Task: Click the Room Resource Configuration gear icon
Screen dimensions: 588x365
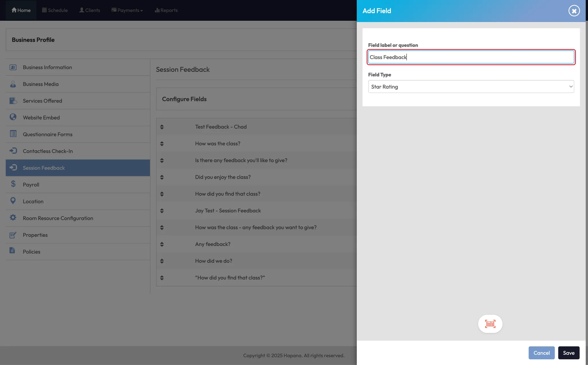Action: 13,218
